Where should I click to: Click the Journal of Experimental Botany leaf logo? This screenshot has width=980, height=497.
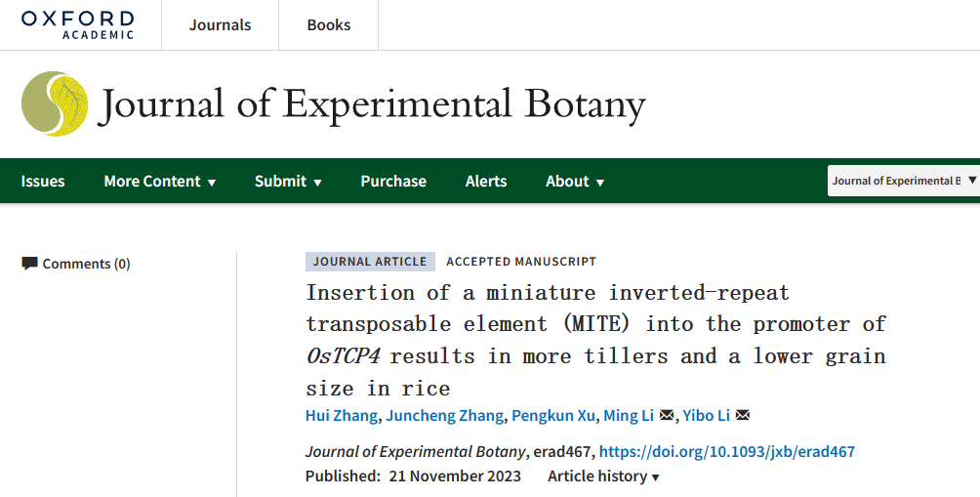(x=55, y=104)
